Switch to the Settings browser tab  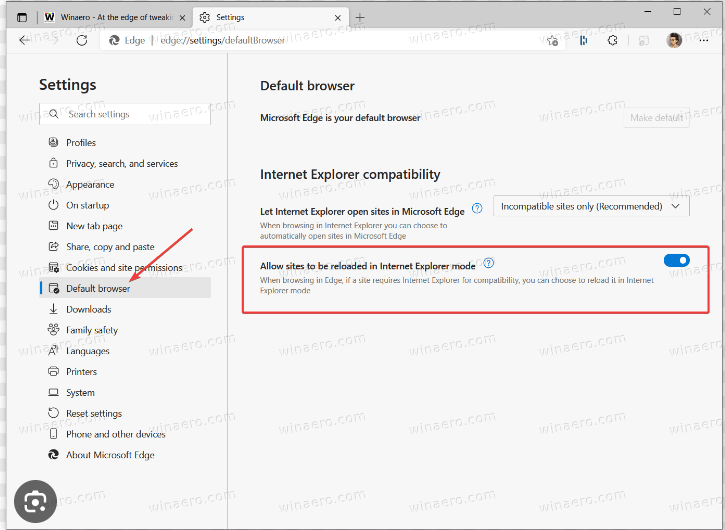coord(270,18)
